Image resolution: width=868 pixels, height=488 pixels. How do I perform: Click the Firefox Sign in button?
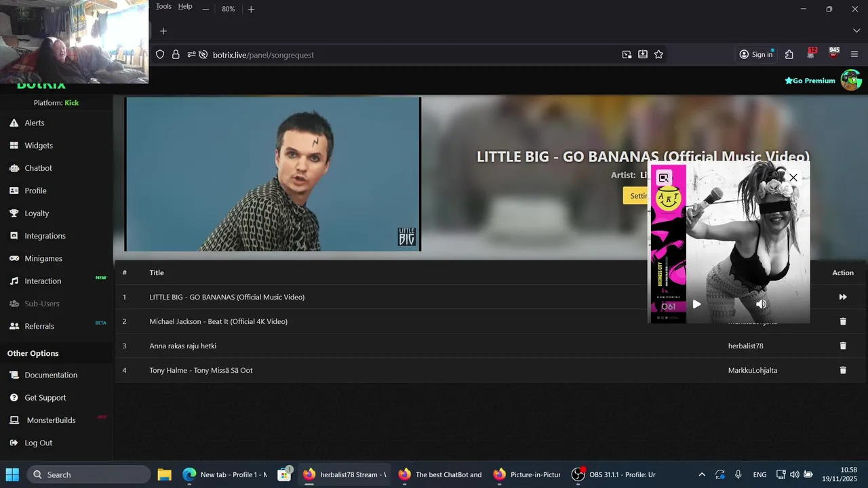tap(756, 55)
